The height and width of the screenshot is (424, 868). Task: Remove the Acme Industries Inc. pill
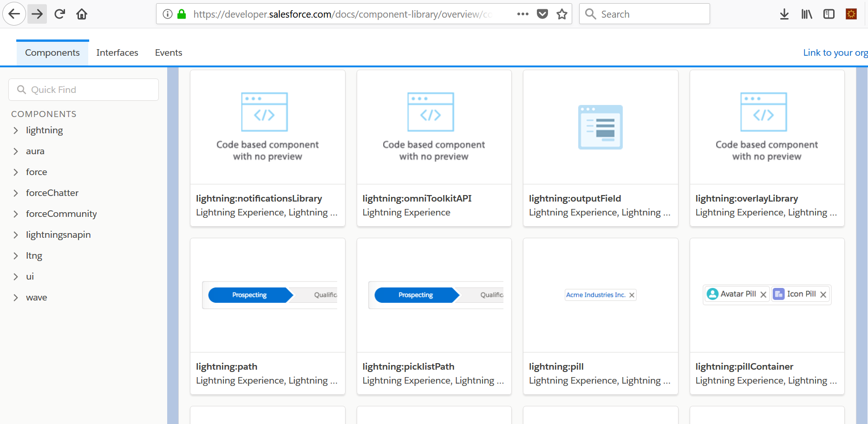(x=632, y=295)
